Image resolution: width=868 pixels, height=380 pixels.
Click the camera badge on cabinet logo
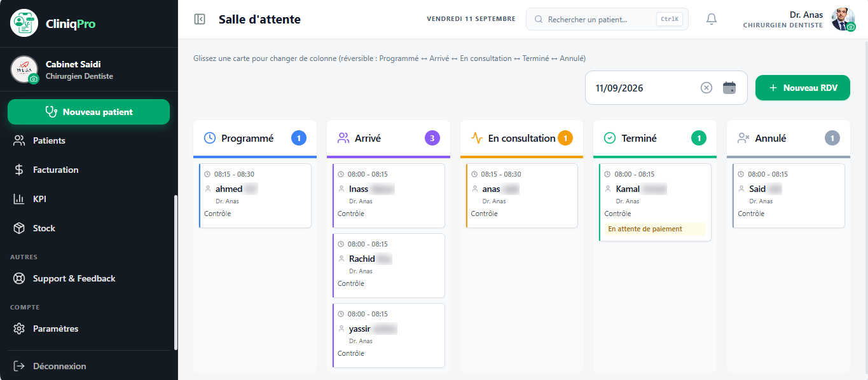pyautogui.click(x=34, y=79)
